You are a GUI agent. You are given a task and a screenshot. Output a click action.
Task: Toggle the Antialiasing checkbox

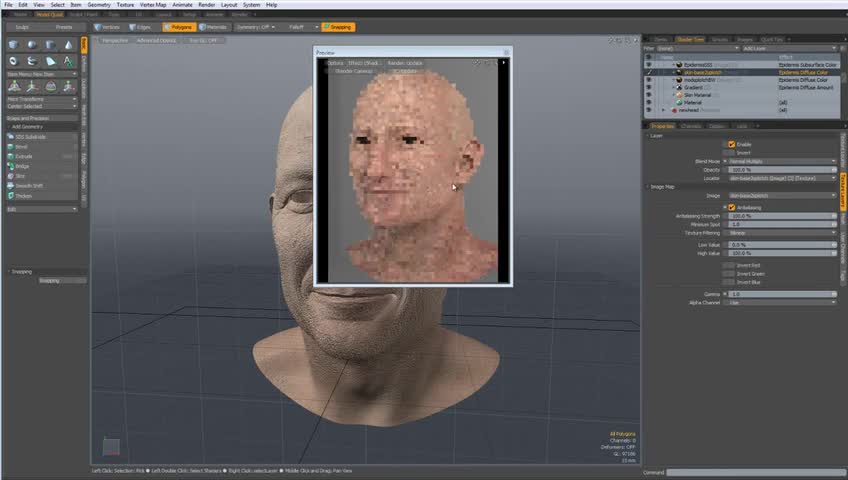click(731, 207)
